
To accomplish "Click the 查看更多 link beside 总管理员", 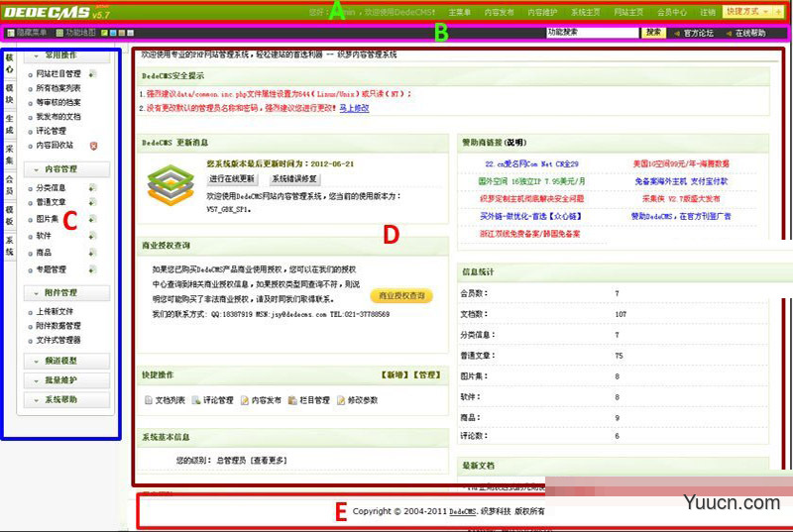I will point(269,461).
